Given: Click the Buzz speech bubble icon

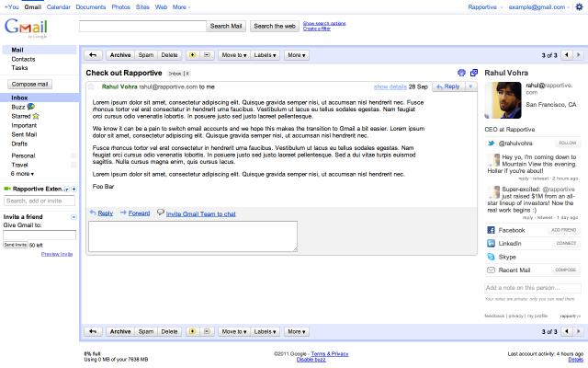Looking at the screenshot, I should pos(30,107).
